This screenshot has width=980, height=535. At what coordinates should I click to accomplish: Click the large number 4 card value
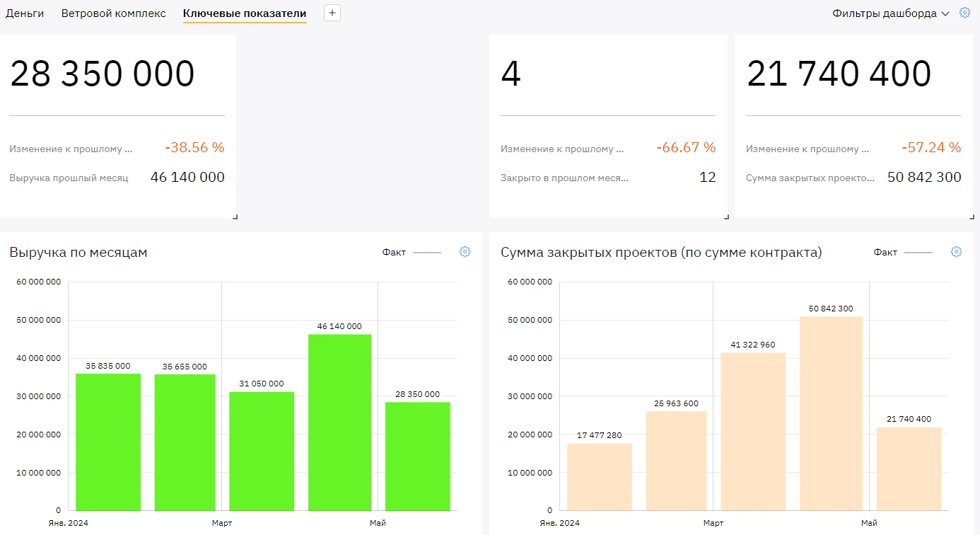click(x=511, y=74)
